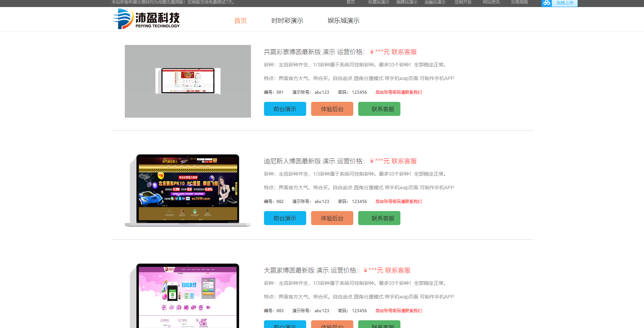Open the 首页 main navigation tab

pos(240,21)
